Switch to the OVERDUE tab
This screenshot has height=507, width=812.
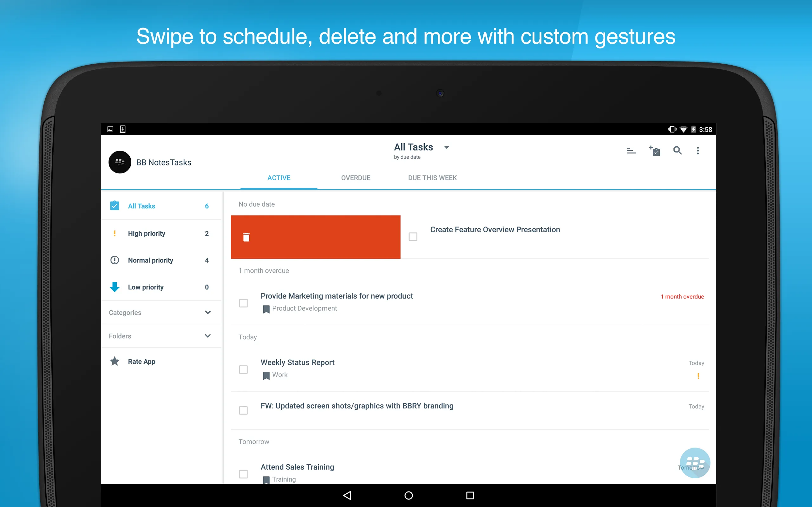click(x=356, y=178)
